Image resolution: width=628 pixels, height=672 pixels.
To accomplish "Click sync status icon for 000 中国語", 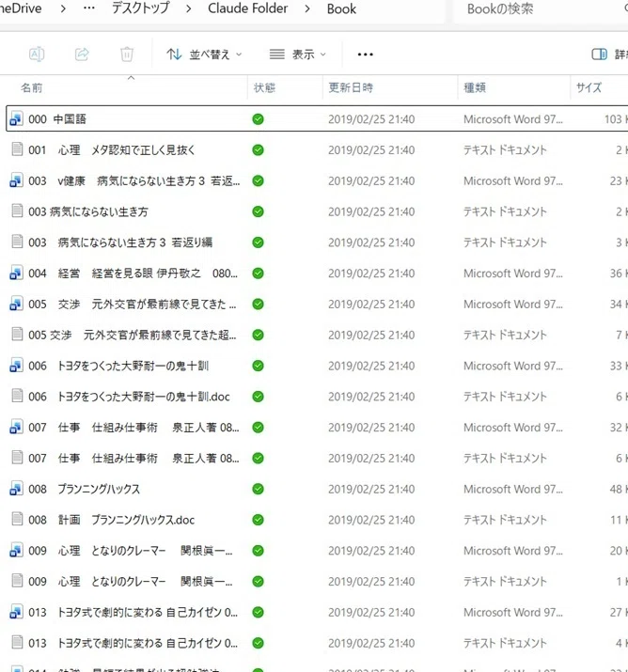I will [258, 119].
